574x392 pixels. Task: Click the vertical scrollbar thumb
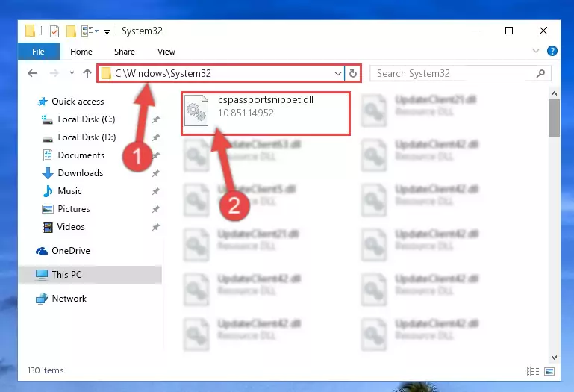point(554,118)
